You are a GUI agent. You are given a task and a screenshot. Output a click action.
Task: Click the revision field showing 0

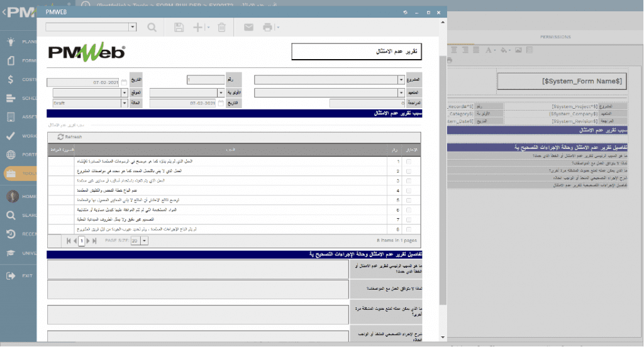pyautogui.click(x=367, y=103)
